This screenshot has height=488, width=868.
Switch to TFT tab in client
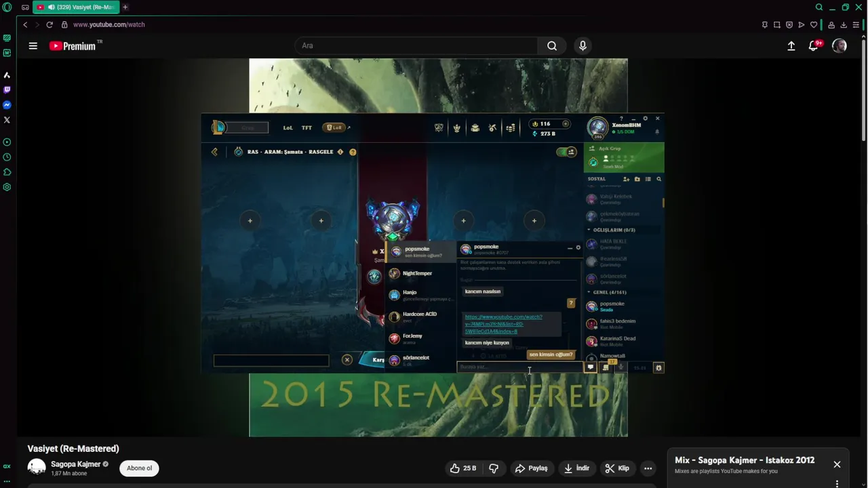[x=307, y=127]
